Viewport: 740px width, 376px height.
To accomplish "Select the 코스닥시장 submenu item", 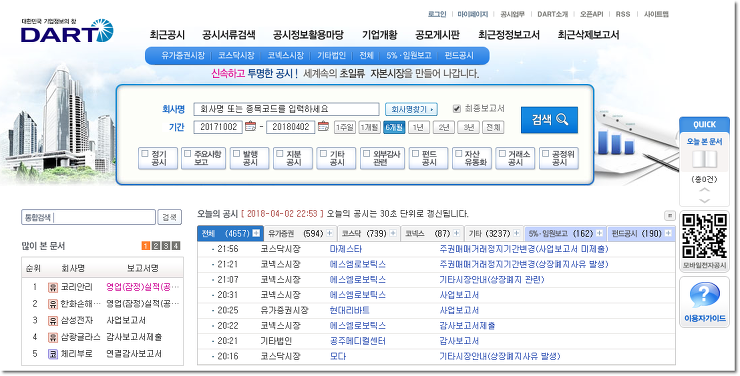I will (236, 55).
